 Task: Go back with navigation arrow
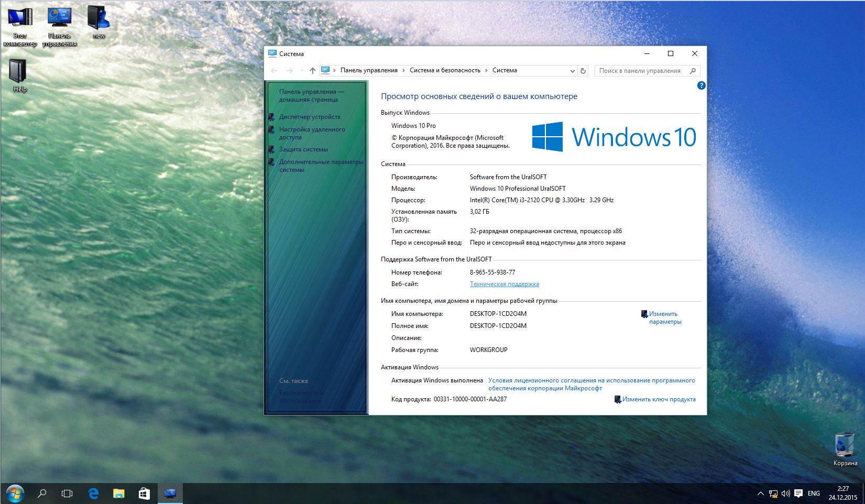274,71
